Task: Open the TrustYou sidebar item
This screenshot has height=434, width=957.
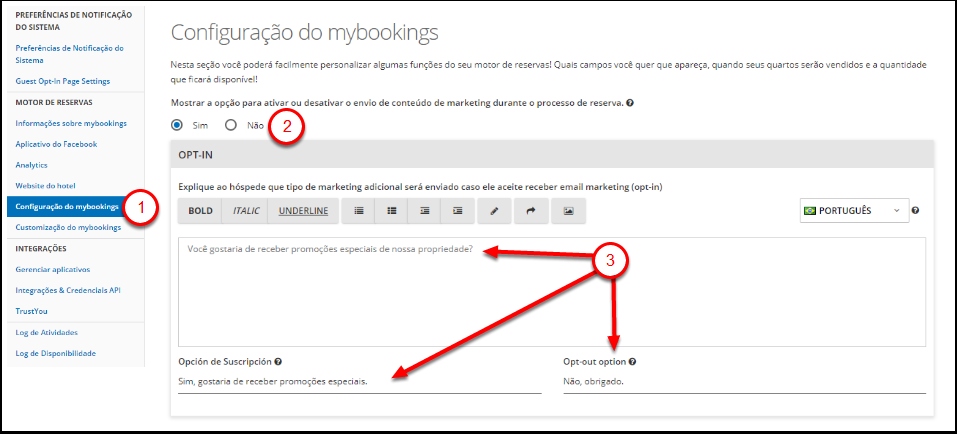Action: 31,311
